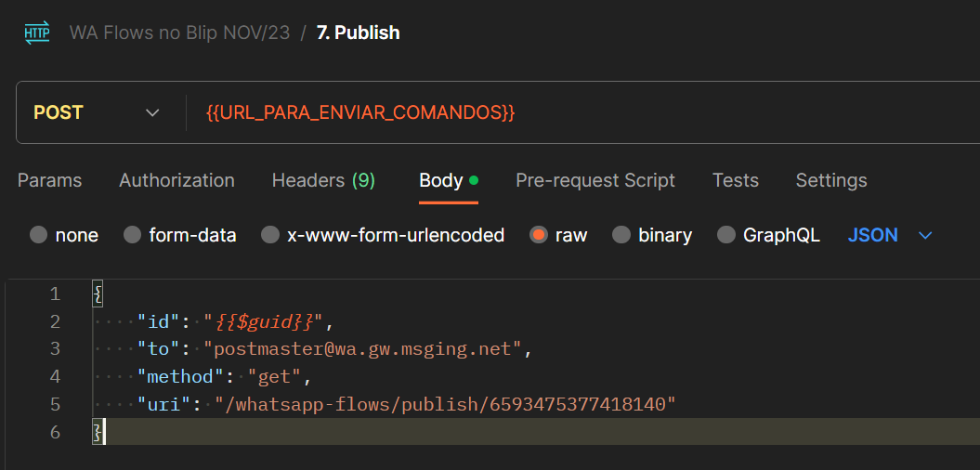The height and width of the screenshot is (470, 980).
Task: Select the Body tab
Action: click(x=449, y=180)
